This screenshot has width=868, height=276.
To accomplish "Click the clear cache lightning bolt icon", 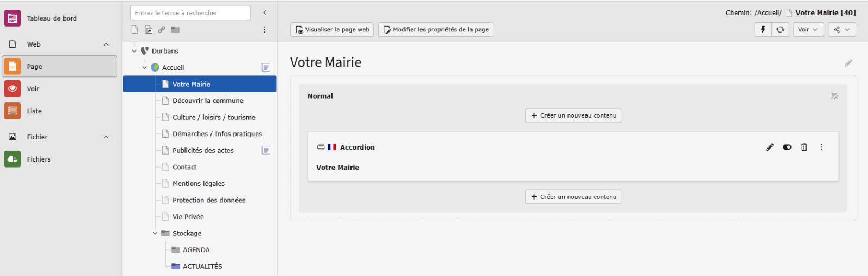I will click(x=763, y=29).
